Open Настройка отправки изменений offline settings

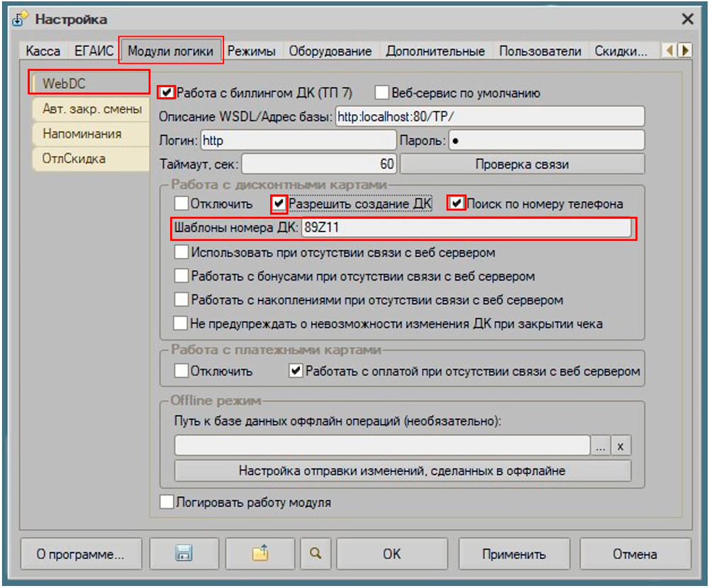402,470
